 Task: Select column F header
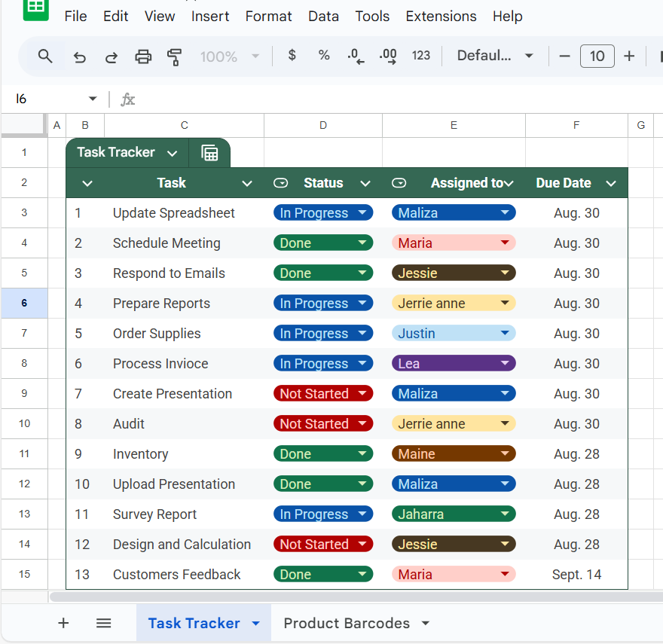pos(576,125)
